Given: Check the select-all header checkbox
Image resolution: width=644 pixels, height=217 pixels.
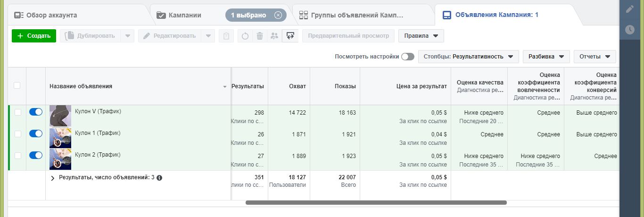Looking at the screenshot, I should click(x=17, y=85).
